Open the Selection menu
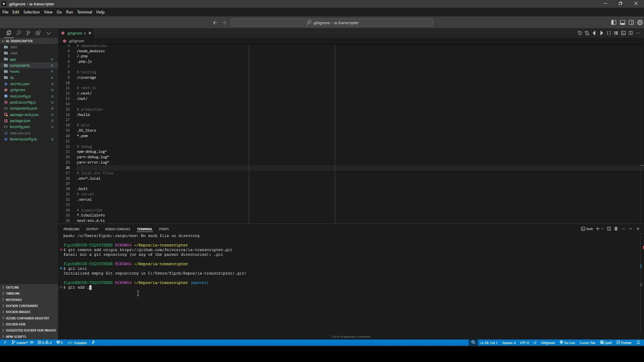This screenshot has width=644, height=362. pyautogui.click(x=32, y=12)
